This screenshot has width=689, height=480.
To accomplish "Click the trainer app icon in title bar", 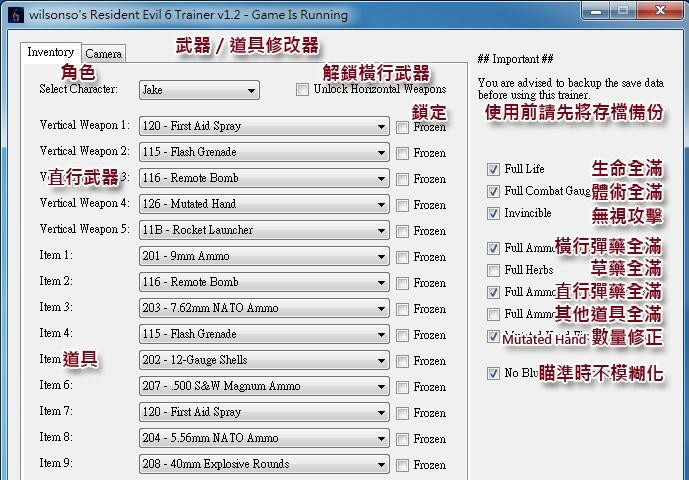I will click(x=16, y=15).
